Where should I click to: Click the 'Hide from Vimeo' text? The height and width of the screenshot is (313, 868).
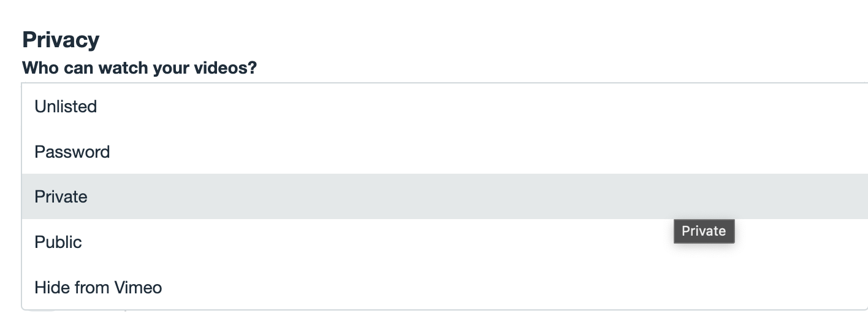[98, 287]
